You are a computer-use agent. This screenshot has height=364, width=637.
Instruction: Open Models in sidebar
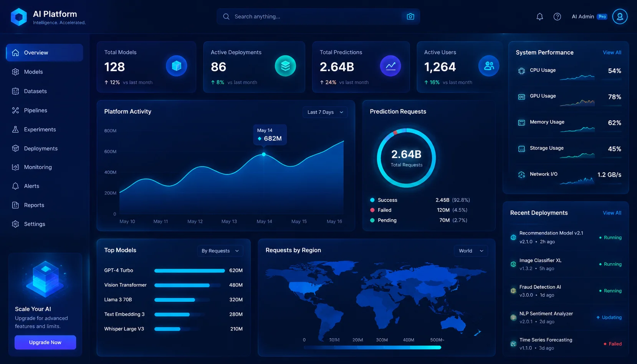(x=45, y=72)
